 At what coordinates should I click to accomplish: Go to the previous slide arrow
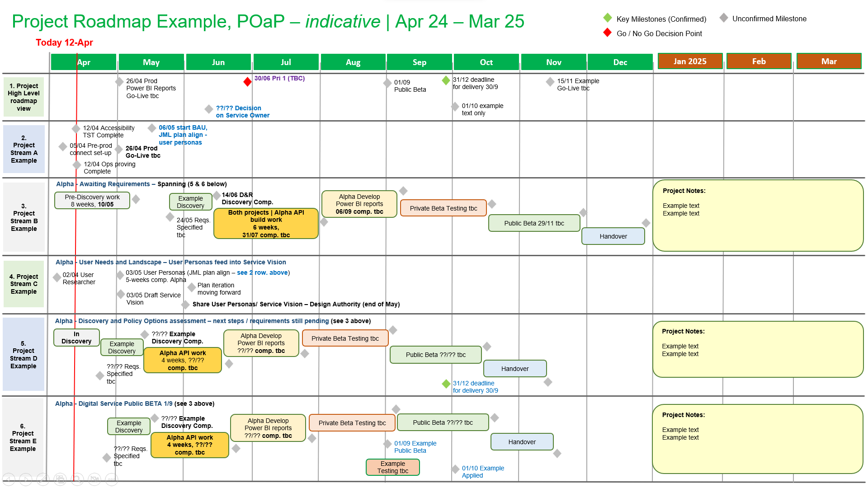point(9,479)
